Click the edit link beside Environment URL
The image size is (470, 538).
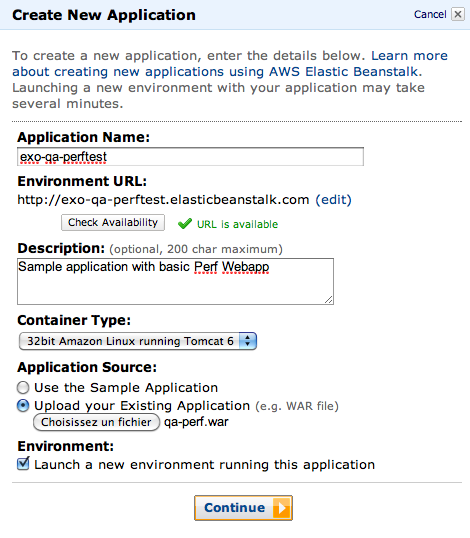coord(333,200)
